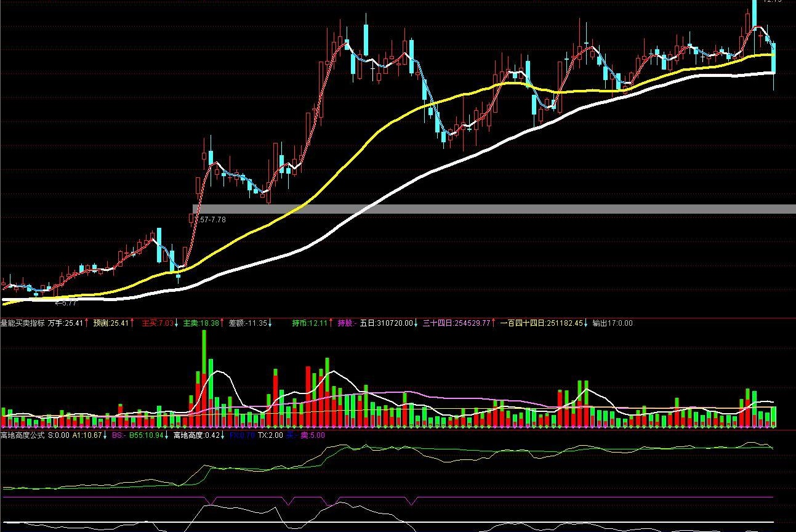Select the red 主买:7.03 value
Viewport: 796px width, 532px height.
click(x=157, y=323)
